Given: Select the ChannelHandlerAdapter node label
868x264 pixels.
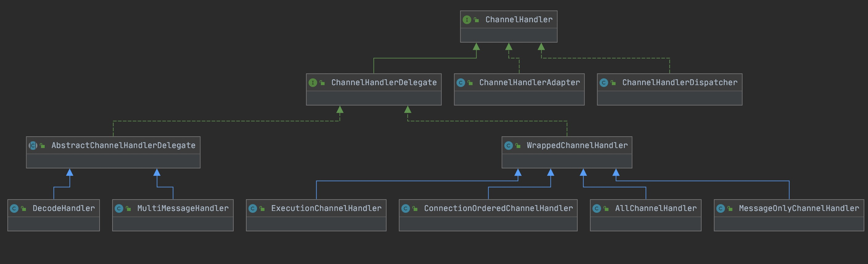Looking at the screenshot, I should coord(529,83).
